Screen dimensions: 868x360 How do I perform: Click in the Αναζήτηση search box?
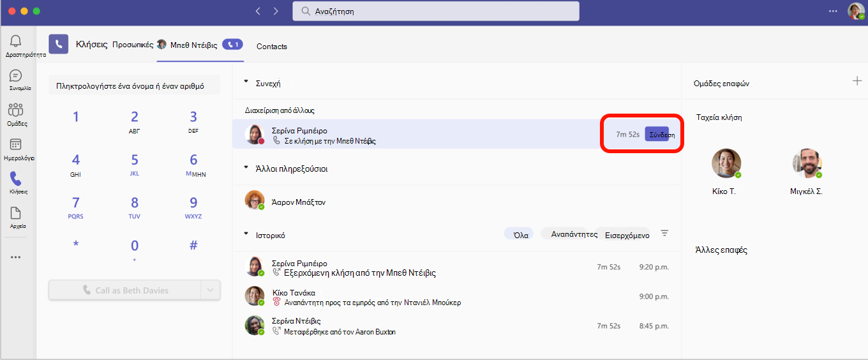436,11
